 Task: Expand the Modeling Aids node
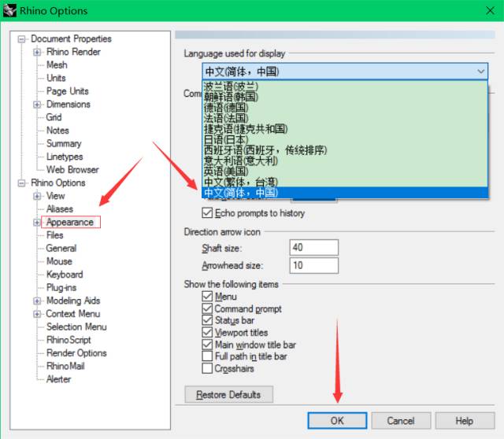click(x=37, y=301)
